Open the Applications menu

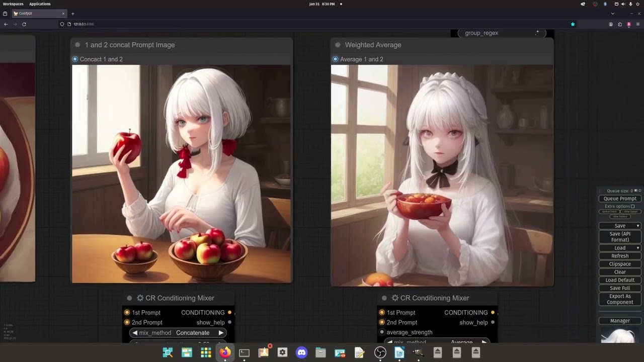(40, 4)
